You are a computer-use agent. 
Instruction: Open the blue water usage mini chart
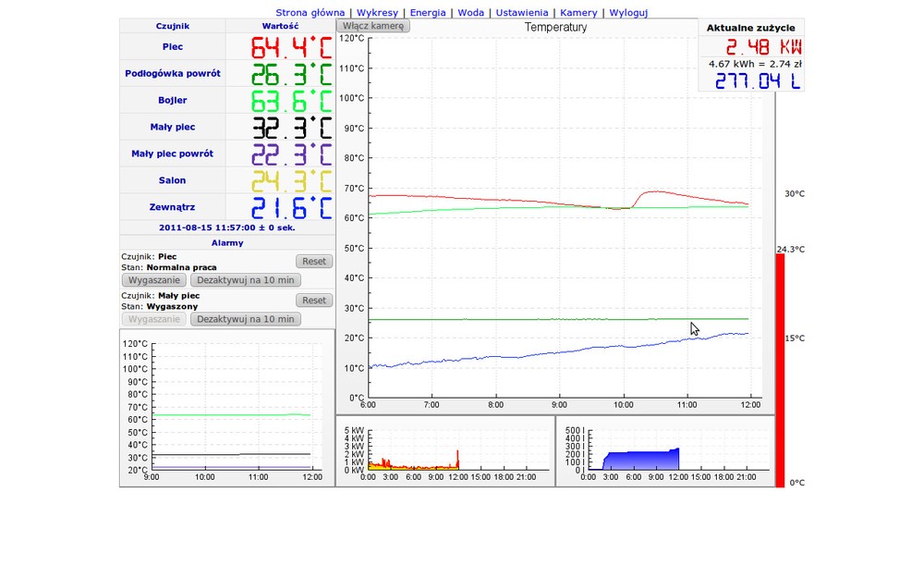(x=665, y=451)
